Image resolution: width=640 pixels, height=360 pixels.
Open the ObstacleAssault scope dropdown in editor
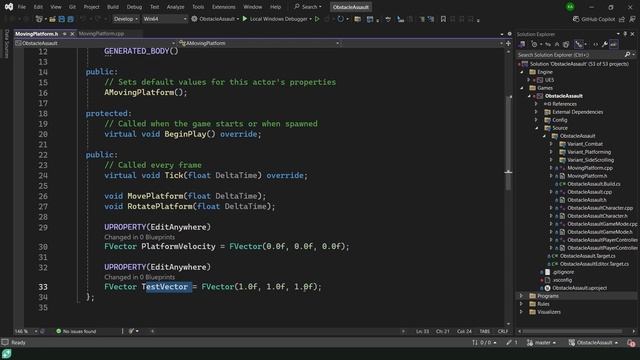pyautogui.click(x=95, y=43)
